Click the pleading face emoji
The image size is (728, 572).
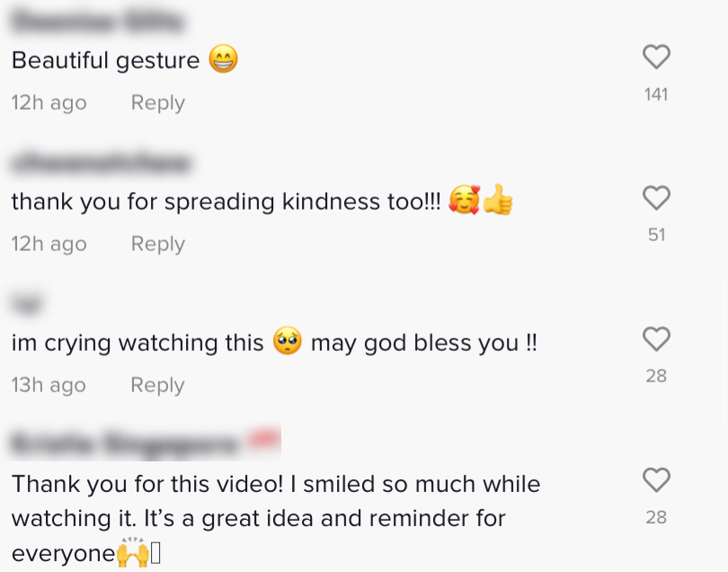coord(288,343)
